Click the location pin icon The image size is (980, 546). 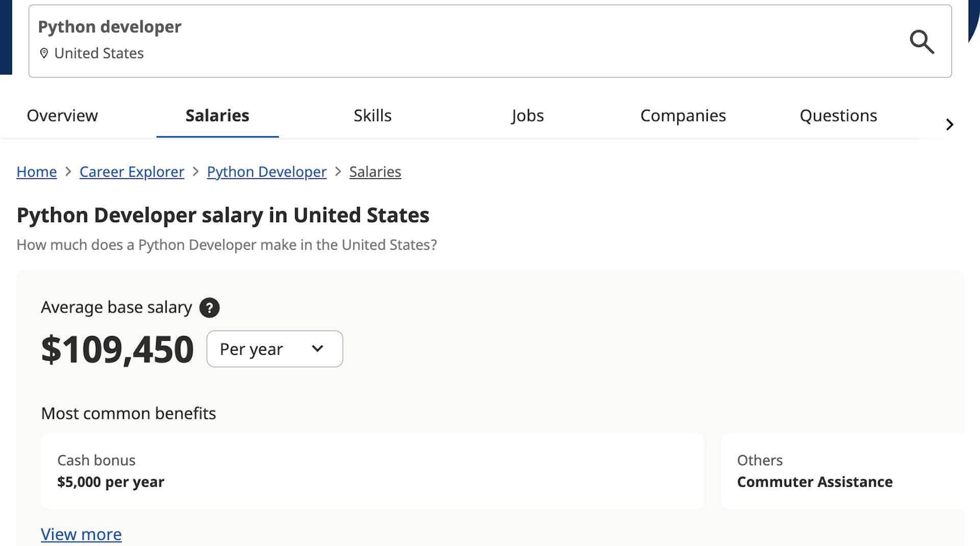(44, 53)
